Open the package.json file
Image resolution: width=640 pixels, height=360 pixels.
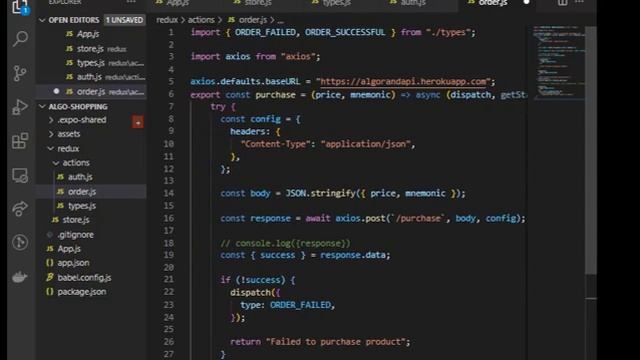82,292
